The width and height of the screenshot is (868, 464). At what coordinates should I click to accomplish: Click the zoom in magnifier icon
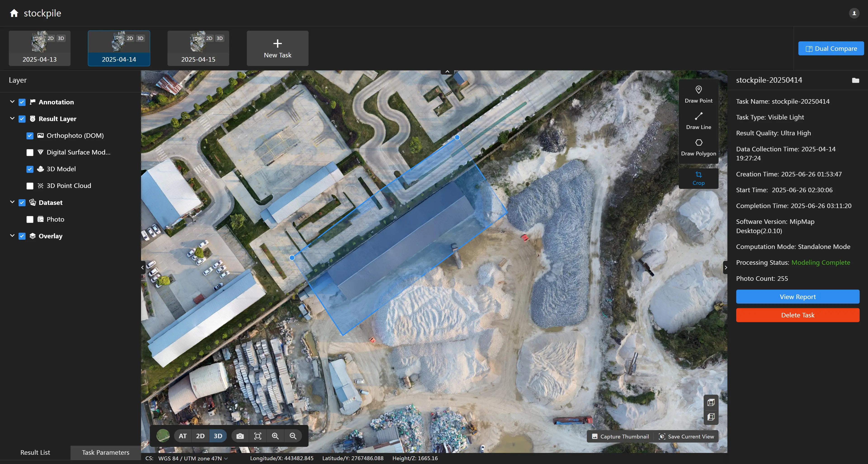pos(275,436)
